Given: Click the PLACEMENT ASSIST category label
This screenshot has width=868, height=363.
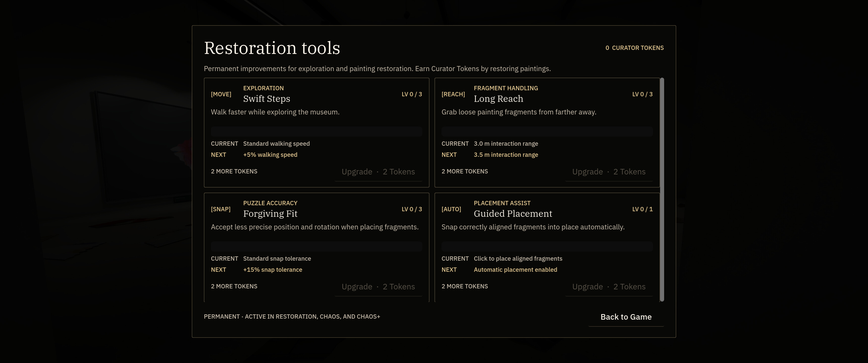Looking at the screenshot, I should [x=502, y=203].
